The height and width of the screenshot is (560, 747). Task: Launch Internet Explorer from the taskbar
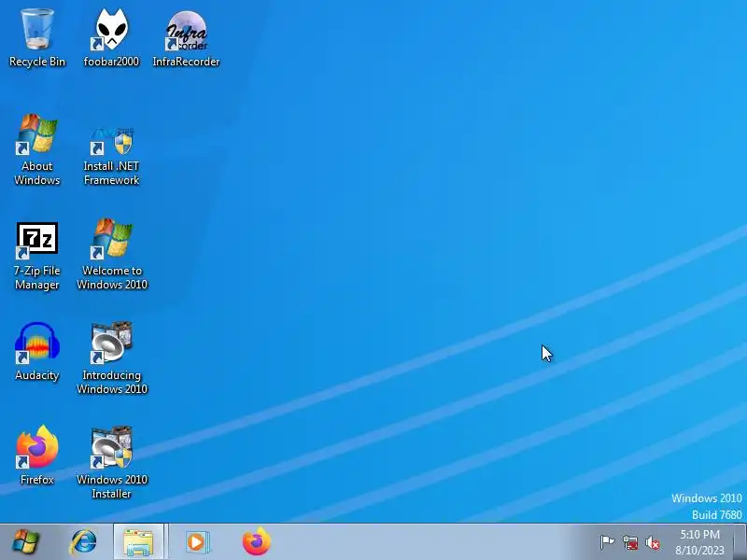tap(83, 542)
